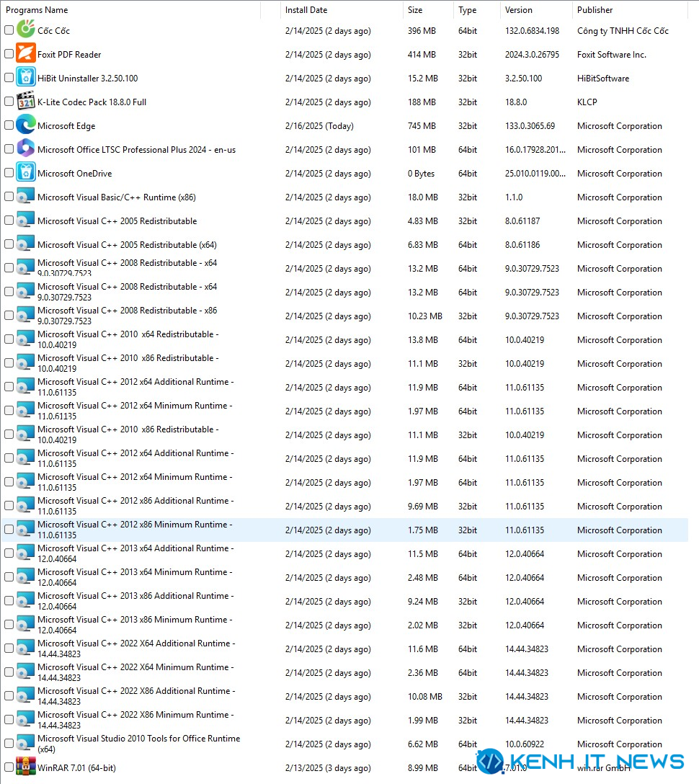
Task: Sort by the Type column header
Action: pos(476,9)
